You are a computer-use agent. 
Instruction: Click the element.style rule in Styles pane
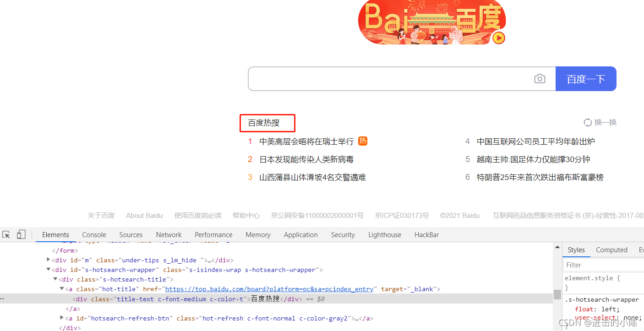pyautogui.click(x=592, y=278)
